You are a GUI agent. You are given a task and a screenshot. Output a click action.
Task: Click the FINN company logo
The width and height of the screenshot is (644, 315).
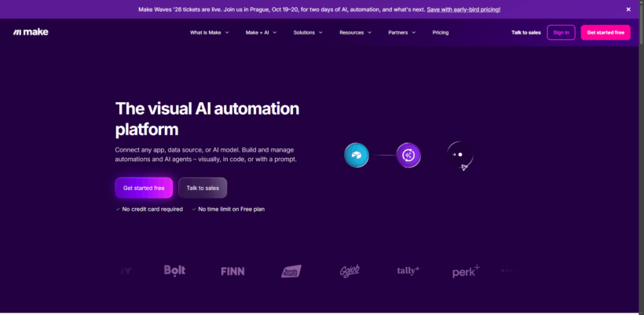232,272
